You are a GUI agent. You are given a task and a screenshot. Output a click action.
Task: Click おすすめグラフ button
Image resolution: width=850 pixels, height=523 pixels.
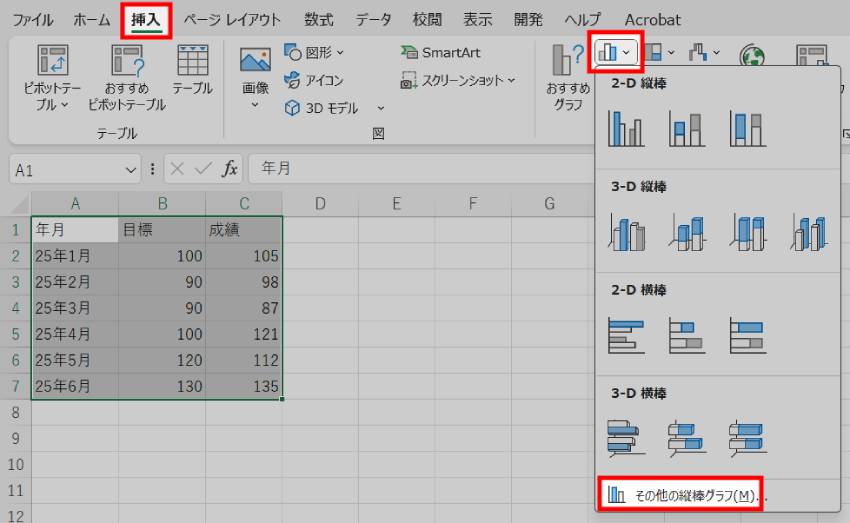(x=568, y=79)
